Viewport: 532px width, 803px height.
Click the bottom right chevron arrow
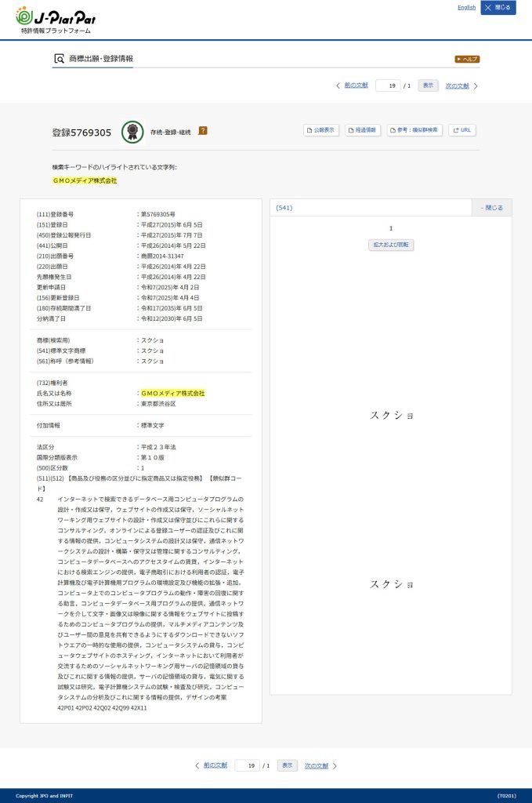(x=335, y=766)
